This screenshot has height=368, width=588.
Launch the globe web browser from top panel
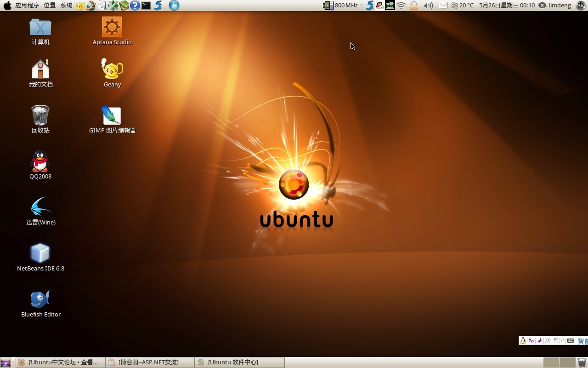[x=91, y=6]
